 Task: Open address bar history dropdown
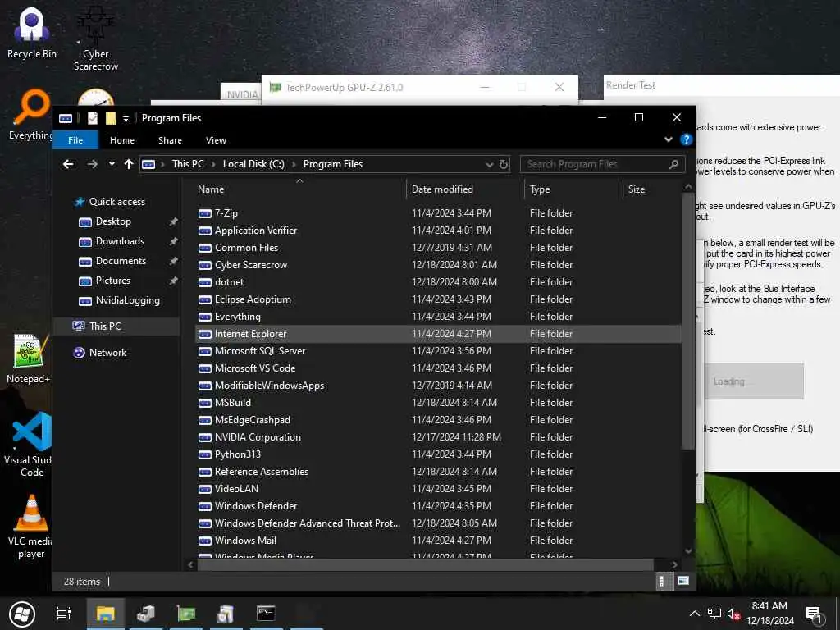[x=489, y=164]
